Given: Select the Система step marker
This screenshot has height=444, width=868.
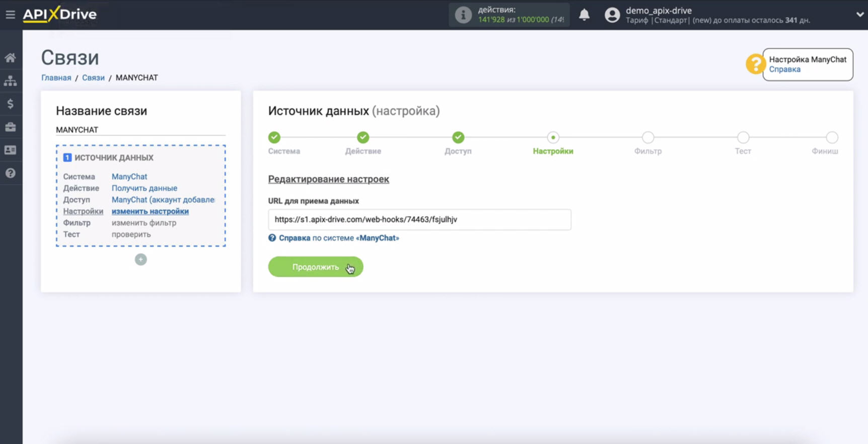Looking at the screenshot, I should 274,137.
